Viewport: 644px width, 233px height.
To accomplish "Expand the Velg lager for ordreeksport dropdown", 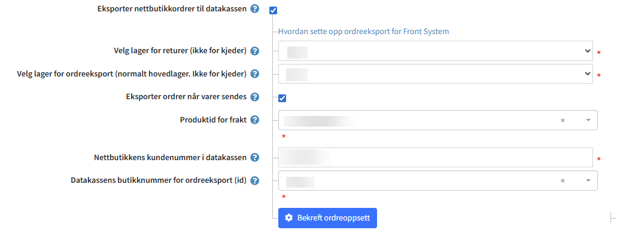I will (435, 73).
